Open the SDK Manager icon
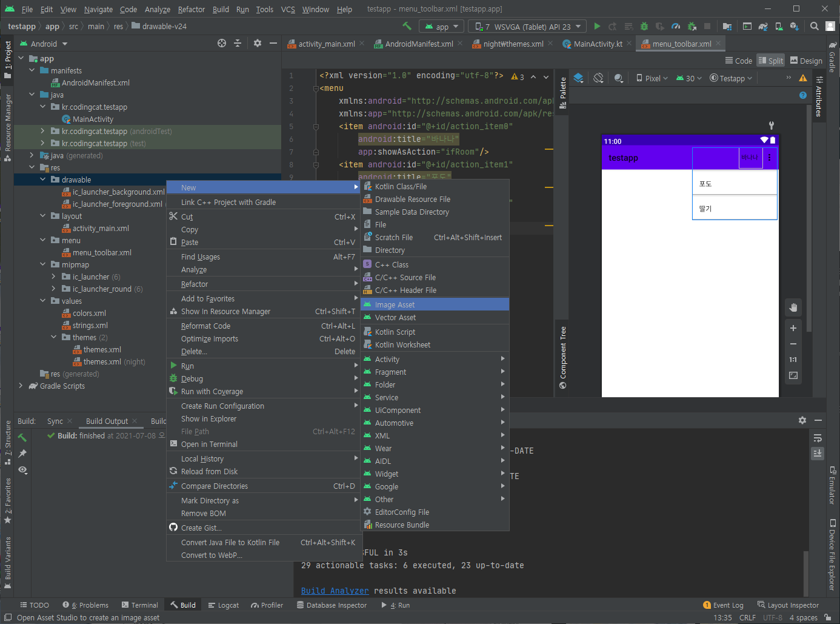This screenshot has height=624, width=840. pos(795,26)
